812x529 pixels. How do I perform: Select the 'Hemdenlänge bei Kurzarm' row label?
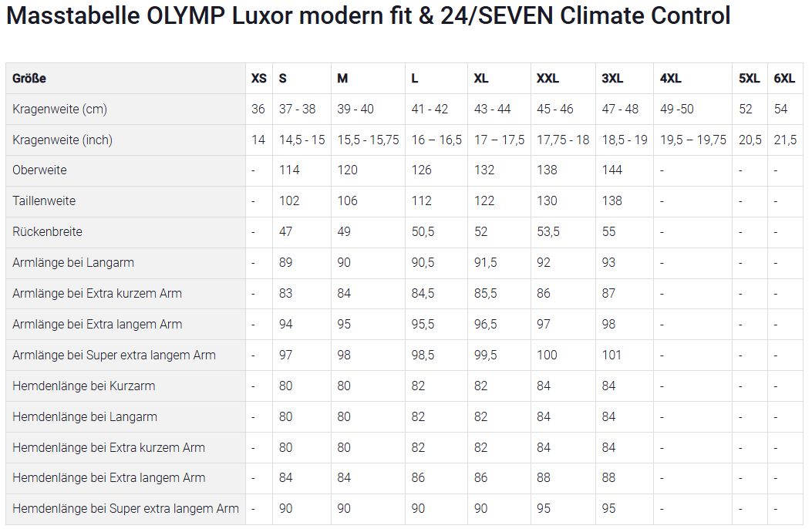point(84,386)
